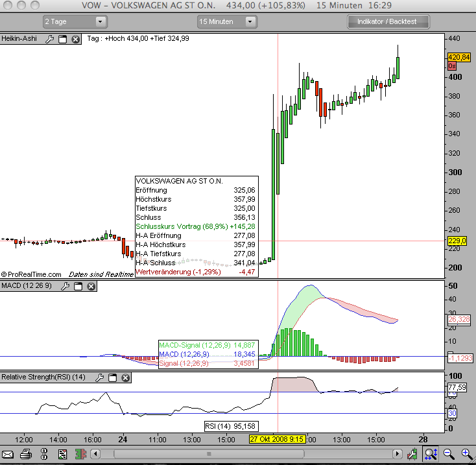This screenshot has width=476, height=465.
Task: Open chart properties wrench-and-chart icon
Action: click(412, 455)
